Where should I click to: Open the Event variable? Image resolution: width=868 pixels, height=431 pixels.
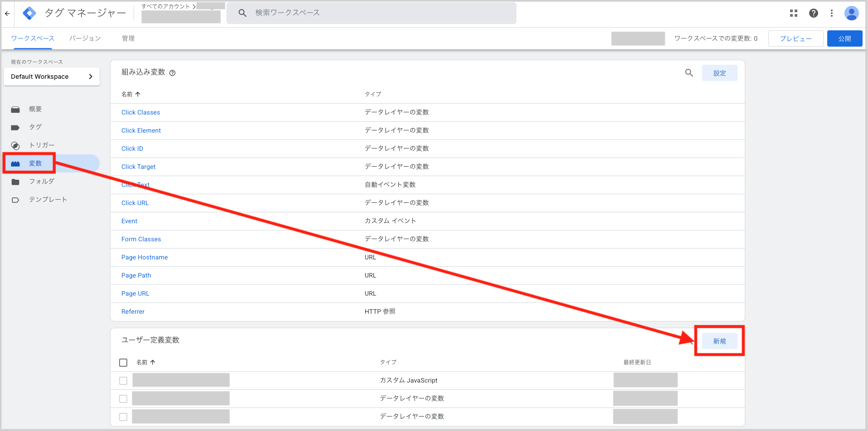click(x=129, y=221)
